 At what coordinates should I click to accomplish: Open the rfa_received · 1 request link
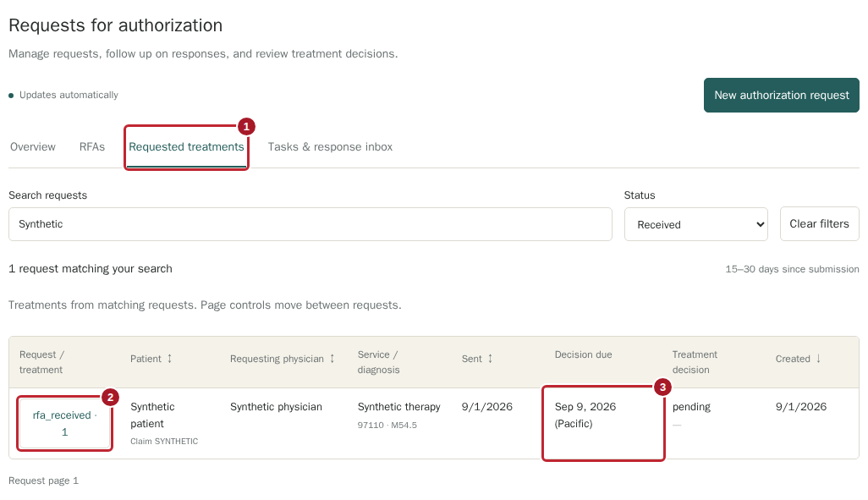tap(65, 424)
